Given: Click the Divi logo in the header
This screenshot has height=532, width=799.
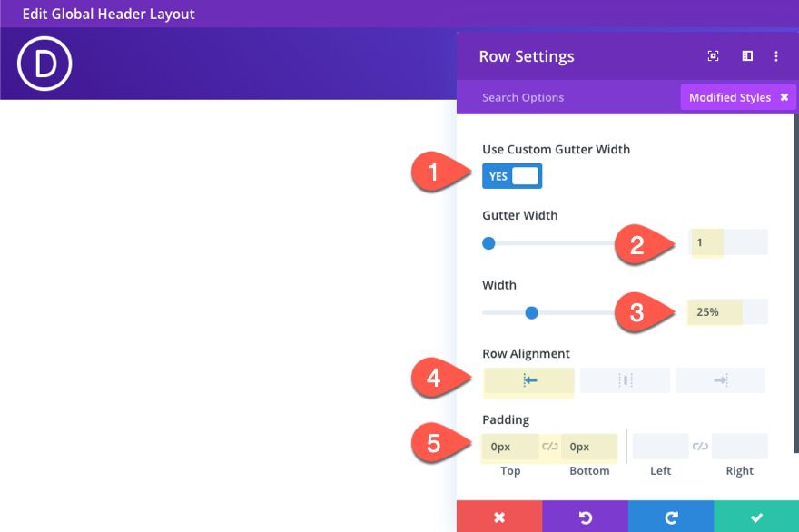Looking at the screenshot, I should pyautogui.click(x=44, y=64).
